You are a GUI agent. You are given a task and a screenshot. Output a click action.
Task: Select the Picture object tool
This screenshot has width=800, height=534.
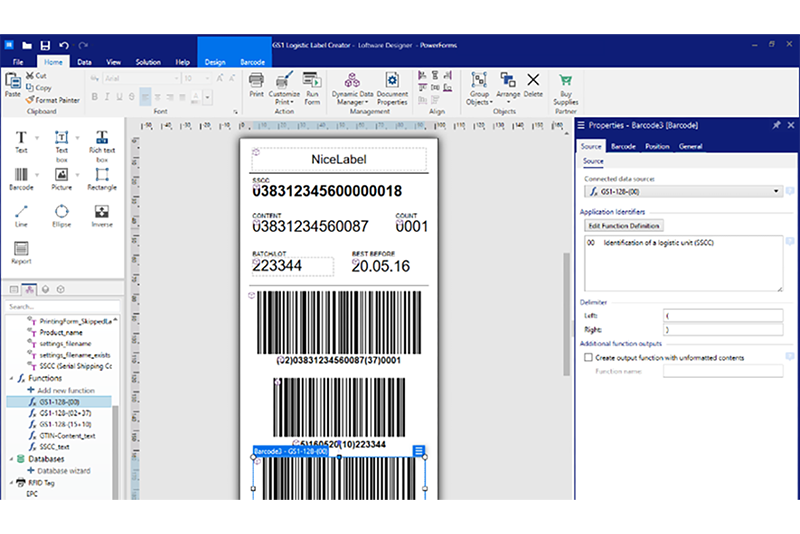pyautogui.click(x=61, y=179)
